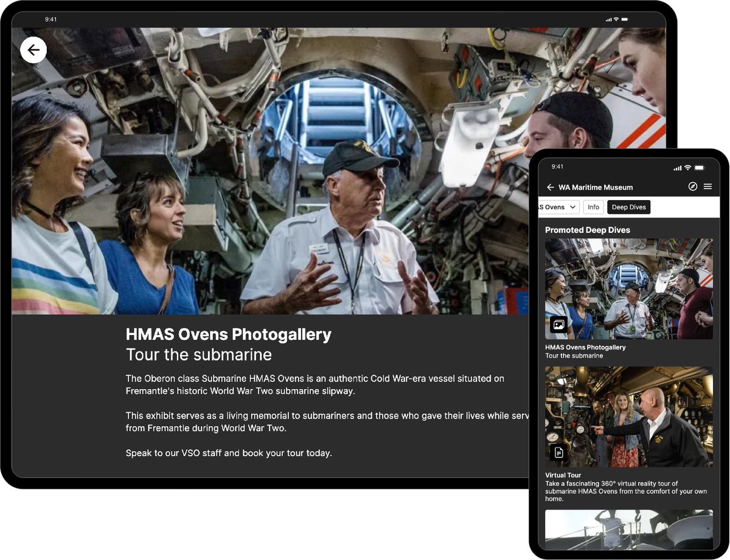The image size is (730, 560).
Task: Open the hamburger menu on the phone
Action: (x=708, y=187)
